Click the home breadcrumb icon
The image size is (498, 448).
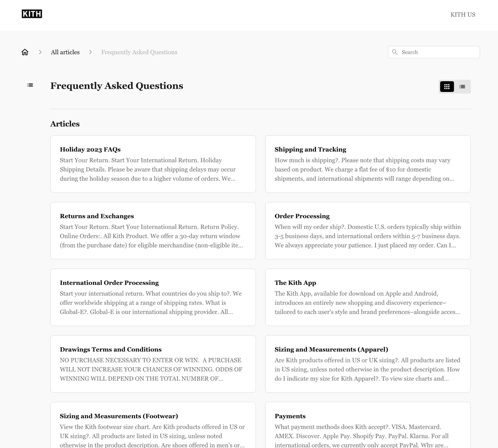[x=25, y=52]
